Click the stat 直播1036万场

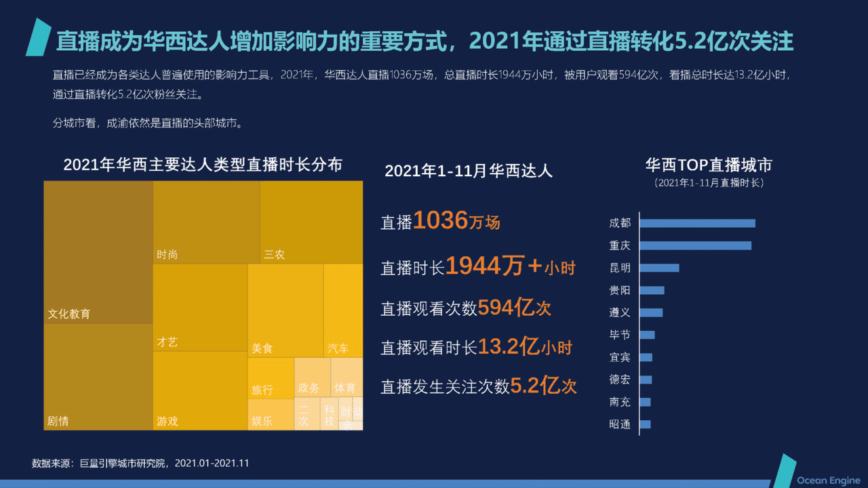440,221
